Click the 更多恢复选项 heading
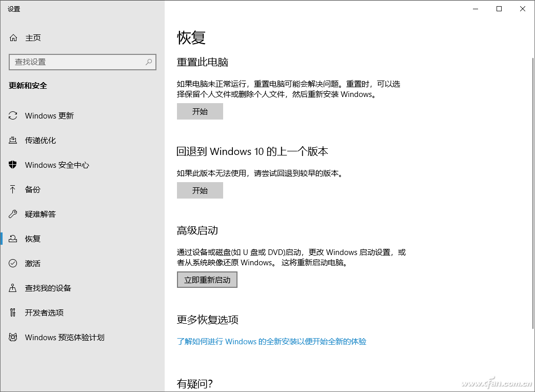The image size is (535, 392). [x=207, y=320]
